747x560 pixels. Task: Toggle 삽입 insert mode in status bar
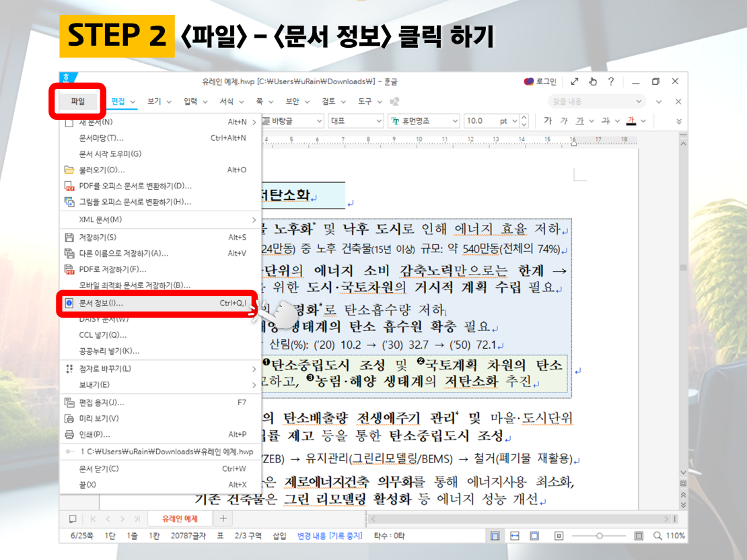[x=279, y=536]
